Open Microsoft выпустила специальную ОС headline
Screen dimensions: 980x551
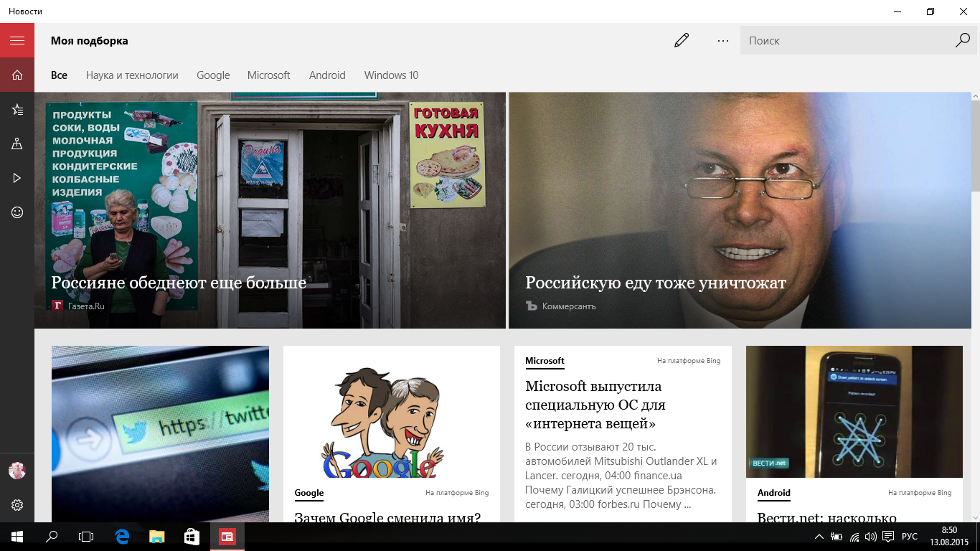pyautogui.click(x=595, y=405)
